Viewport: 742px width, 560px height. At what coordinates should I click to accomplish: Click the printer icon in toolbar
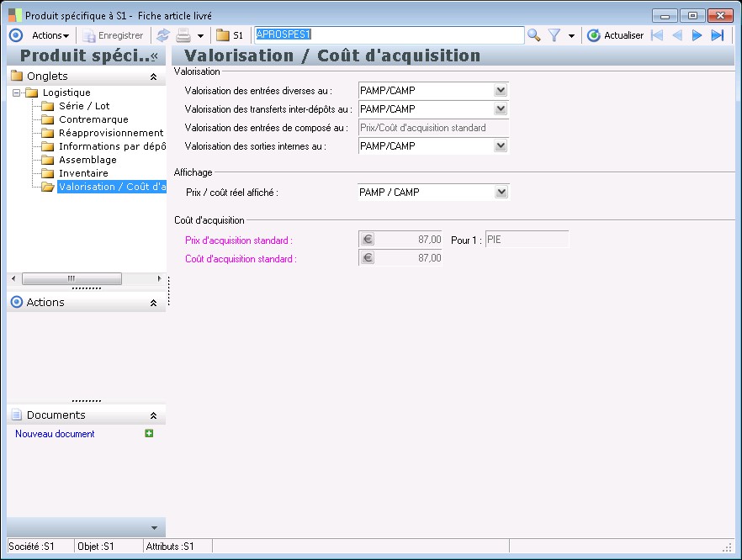click(x=183, y=35)
